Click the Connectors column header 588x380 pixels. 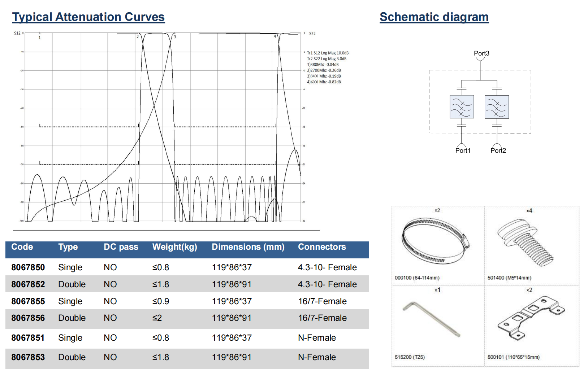tap(322, 247)
